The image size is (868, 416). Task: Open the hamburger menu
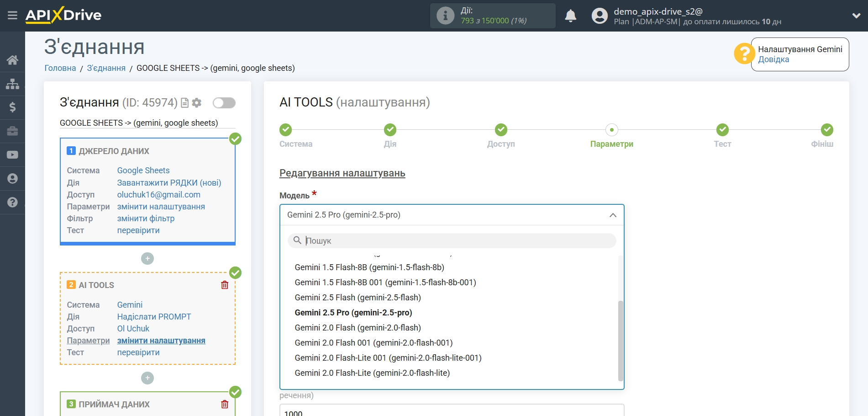12,16
